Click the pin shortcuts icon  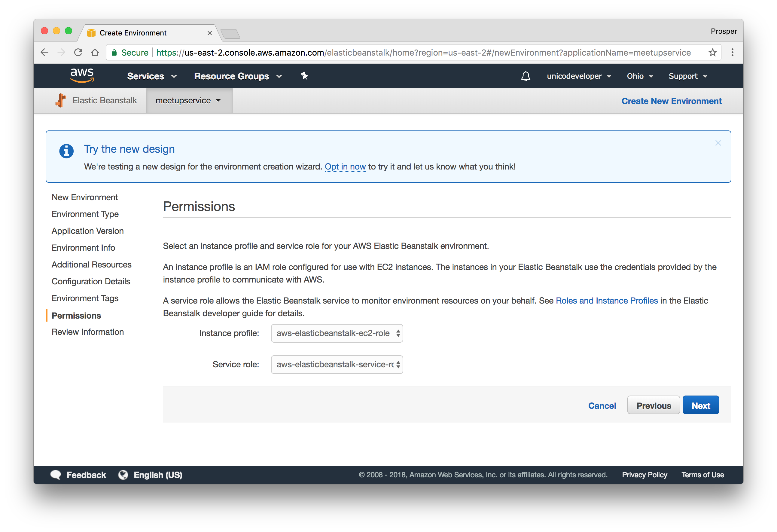point(304,76)
